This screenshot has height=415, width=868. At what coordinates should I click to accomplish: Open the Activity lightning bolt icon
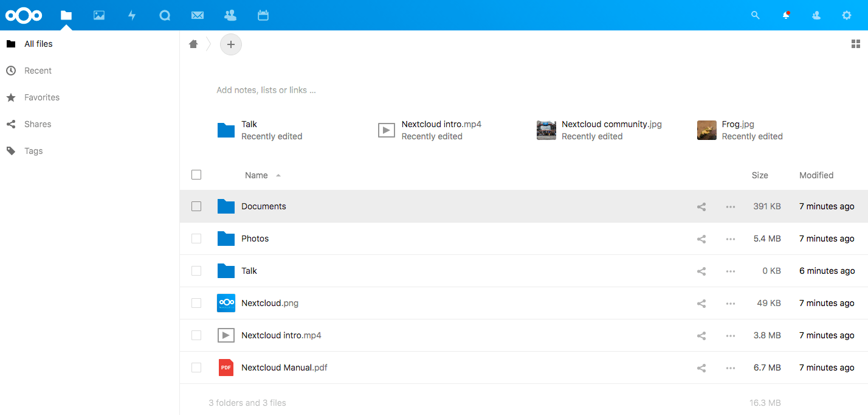click(132, 15)
